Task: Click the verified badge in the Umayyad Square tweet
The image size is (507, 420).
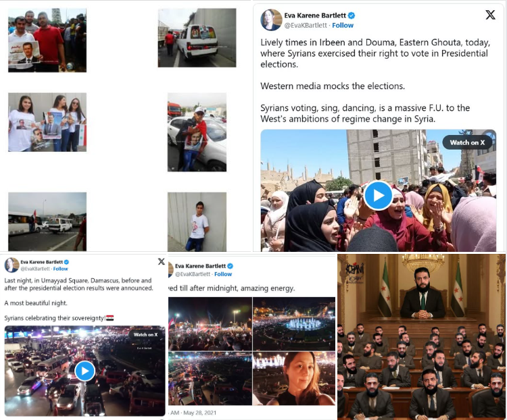Action: click(x=66, y=262)
